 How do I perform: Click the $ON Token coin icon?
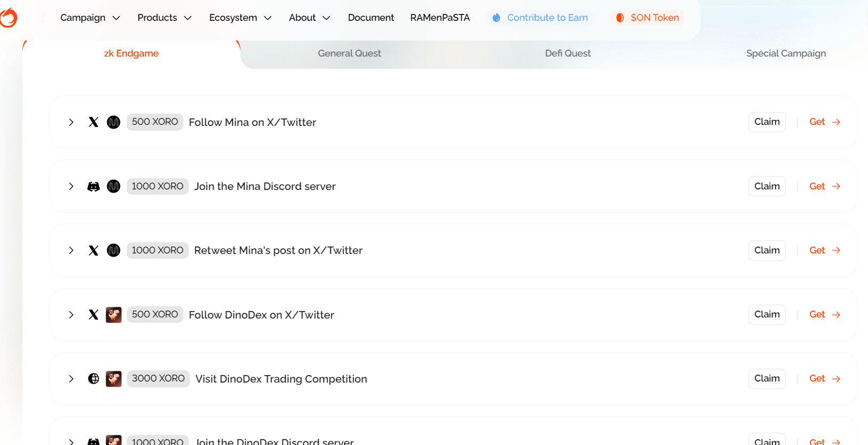[x=620, y=18]
